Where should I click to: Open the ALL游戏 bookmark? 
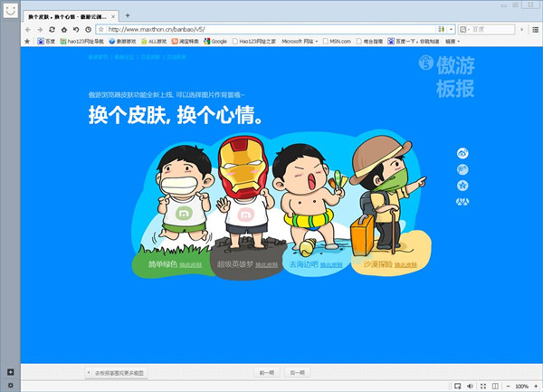click(154, 42)
